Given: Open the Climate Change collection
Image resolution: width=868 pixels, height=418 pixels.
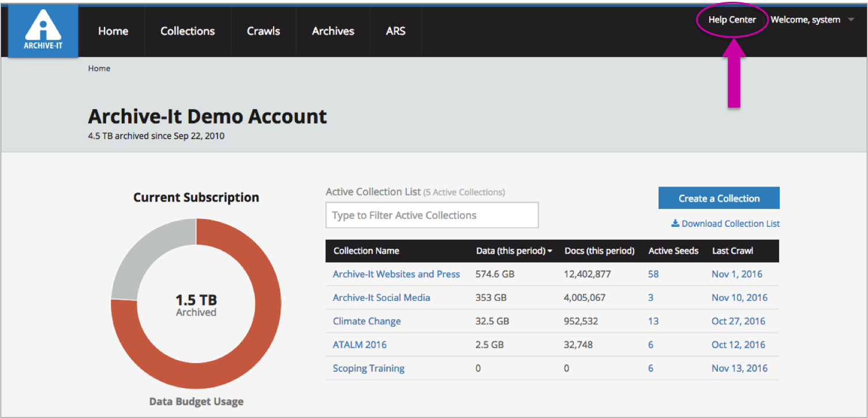Looking at the screenshot, I should click(x=366, y=321).
